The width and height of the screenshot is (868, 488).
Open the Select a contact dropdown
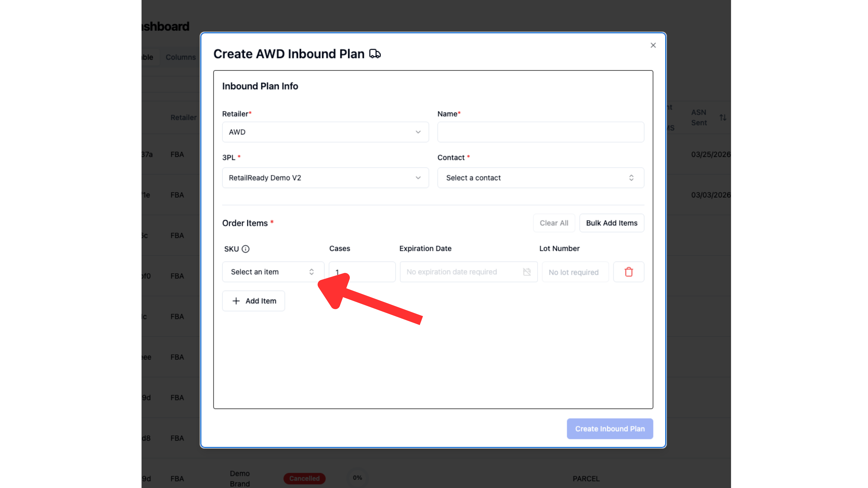pos(541,178)
